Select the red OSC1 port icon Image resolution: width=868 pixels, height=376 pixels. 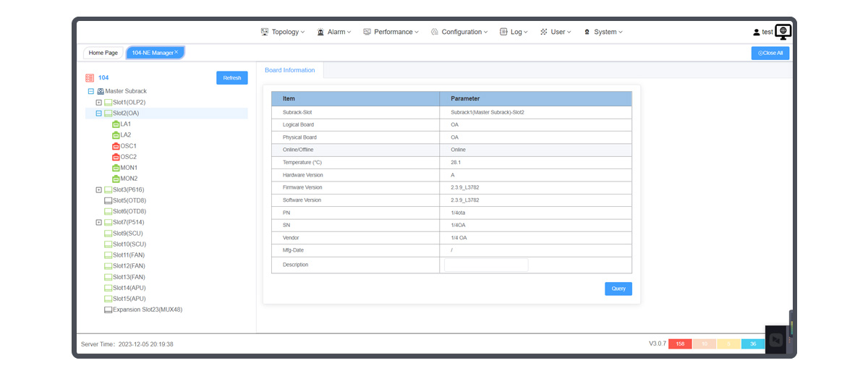tap(116, 146)
